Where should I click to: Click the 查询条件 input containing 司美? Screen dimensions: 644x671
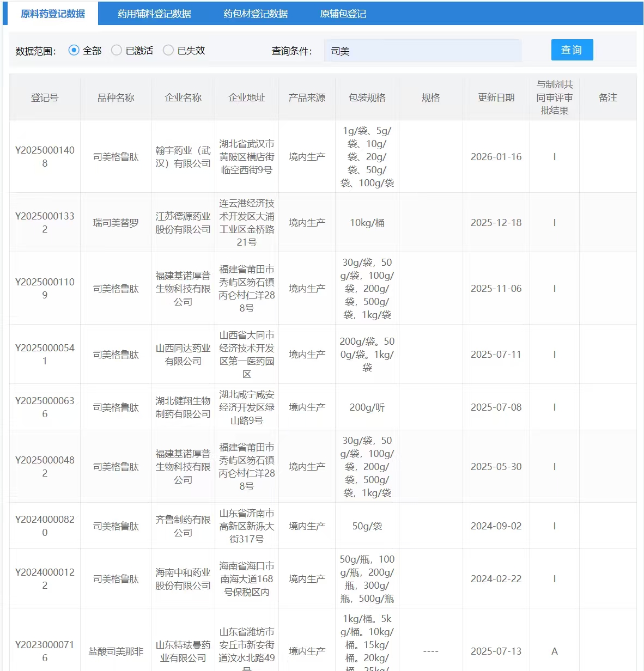point(423,51)
